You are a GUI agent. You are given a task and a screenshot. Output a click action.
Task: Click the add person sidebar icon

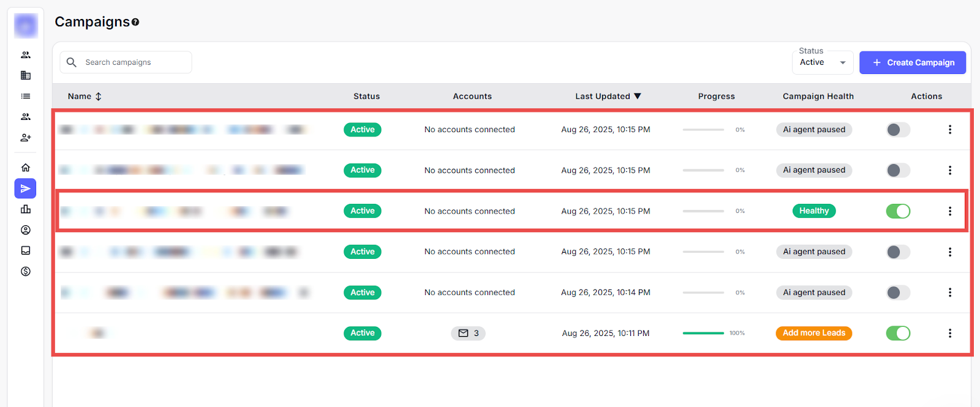26,138
